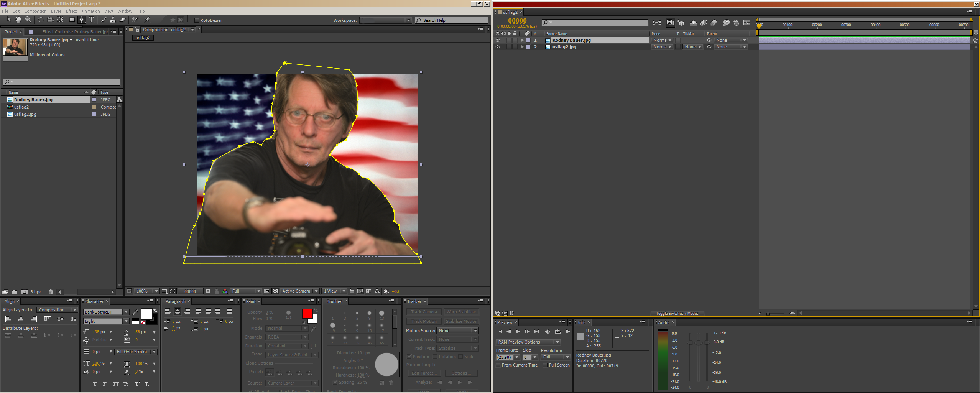Open the Window menu

pos(125,11)
